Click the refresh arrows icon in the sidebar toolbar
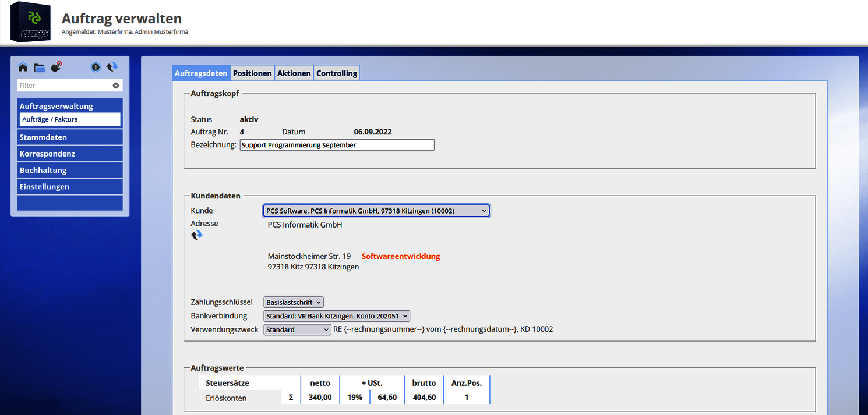 tap(112, 67)
